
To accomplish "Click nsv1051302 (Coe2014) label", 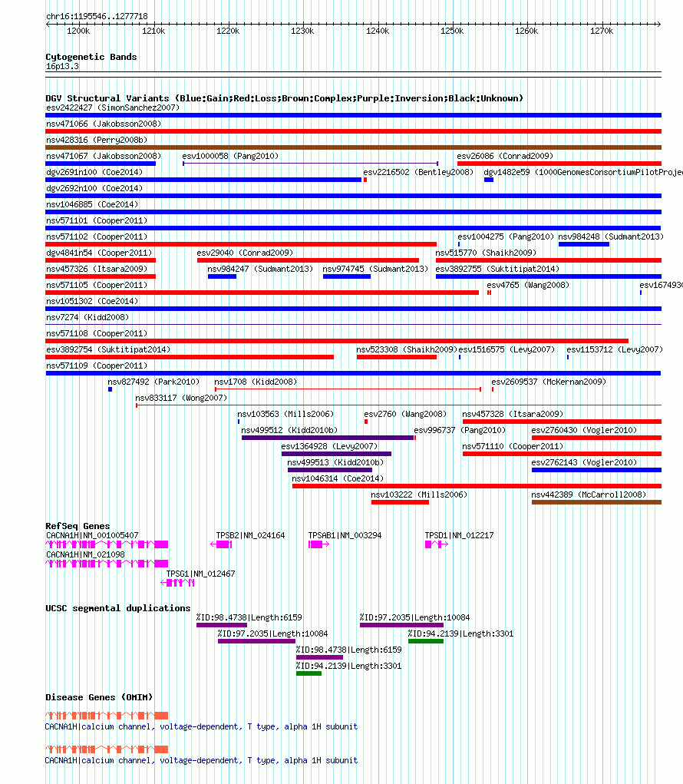I will click(x=92, y=300).
